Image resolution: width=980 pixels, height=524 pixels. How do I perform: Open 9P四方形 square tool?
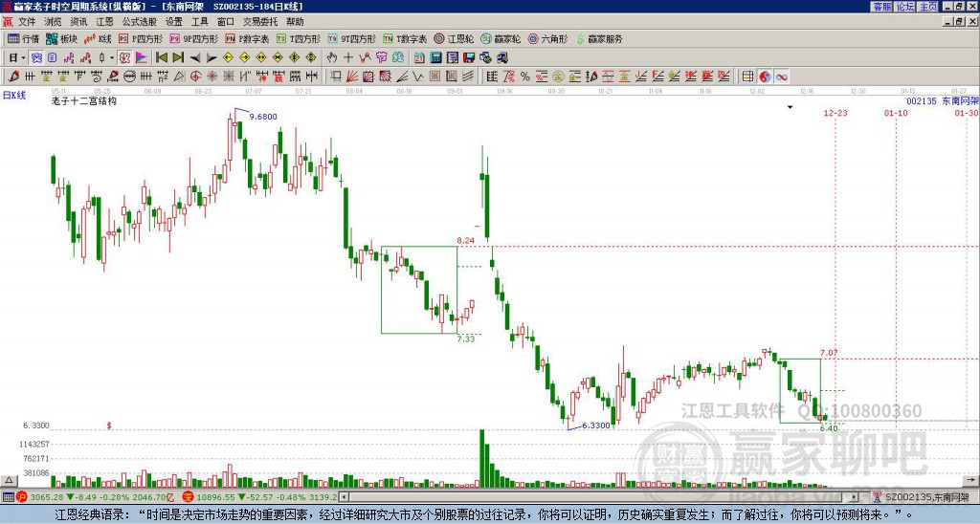(x=194, y=38)
